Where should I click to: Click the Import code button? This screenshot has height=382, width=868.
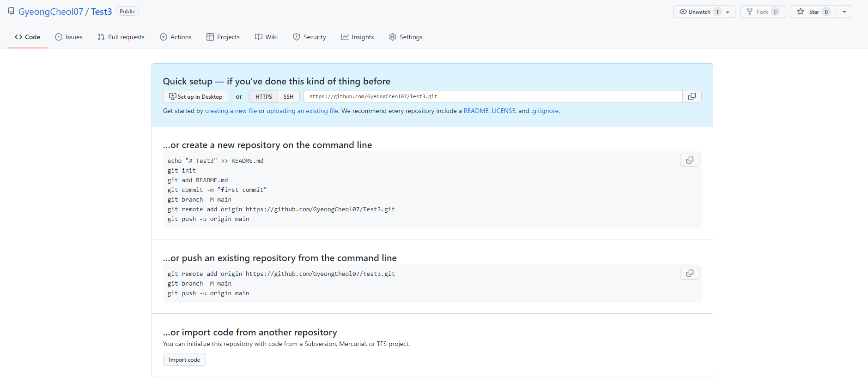coord(184,360)
